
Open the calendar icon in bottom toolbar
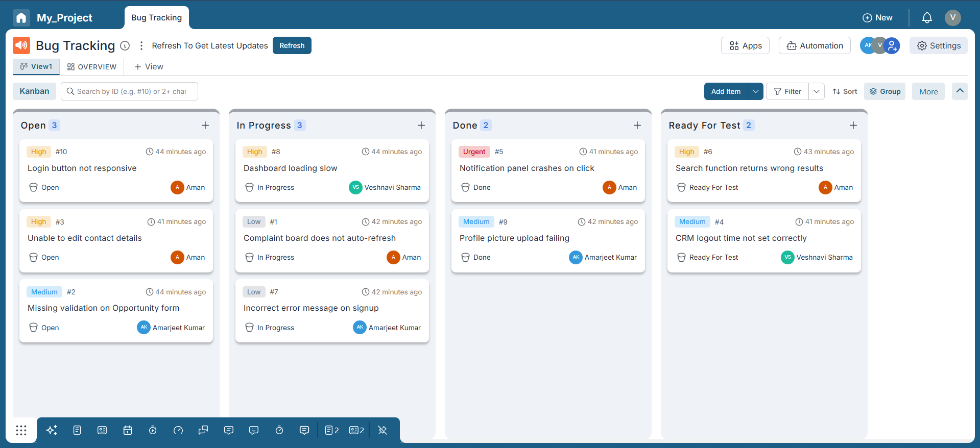(128, 430)
